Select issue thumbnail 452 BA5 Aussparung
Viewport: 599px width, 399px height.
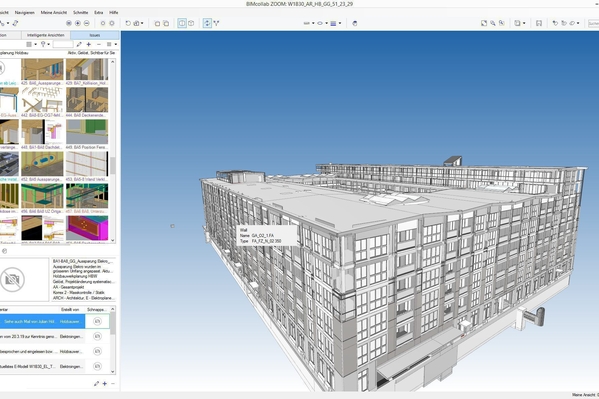pyautogui.click(x=42, y=164)
